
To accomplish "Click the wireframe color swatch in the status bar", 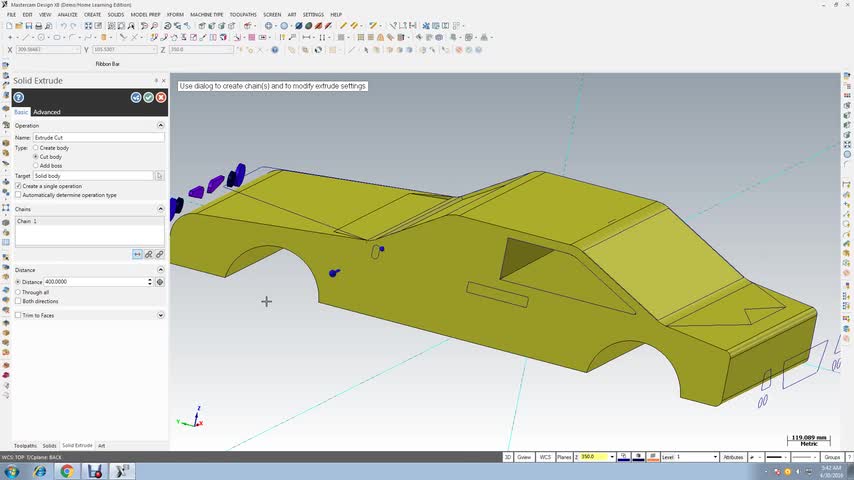I will coord(624,457).
